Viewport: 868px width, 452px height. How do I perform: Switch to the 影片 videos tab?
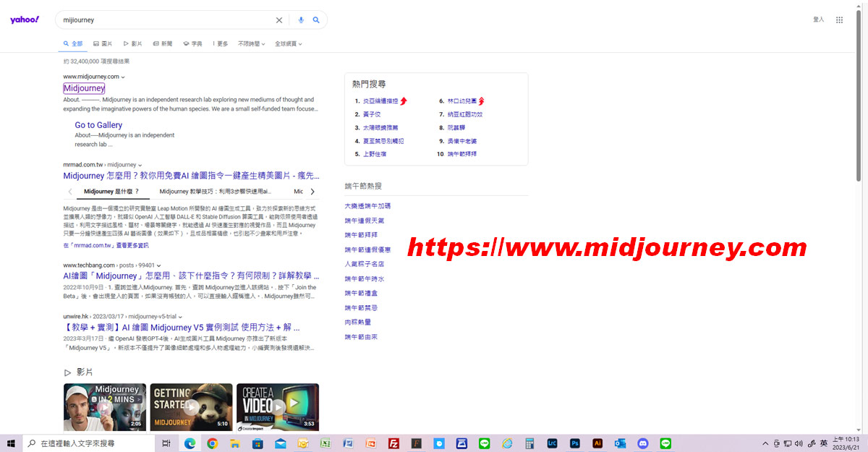click(132, 43)
